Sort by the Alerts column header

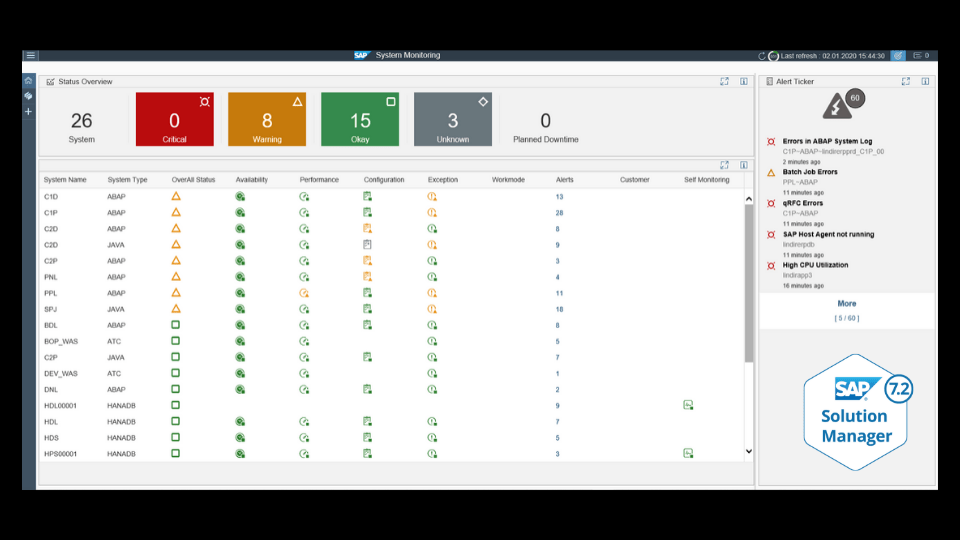(565, 180)
